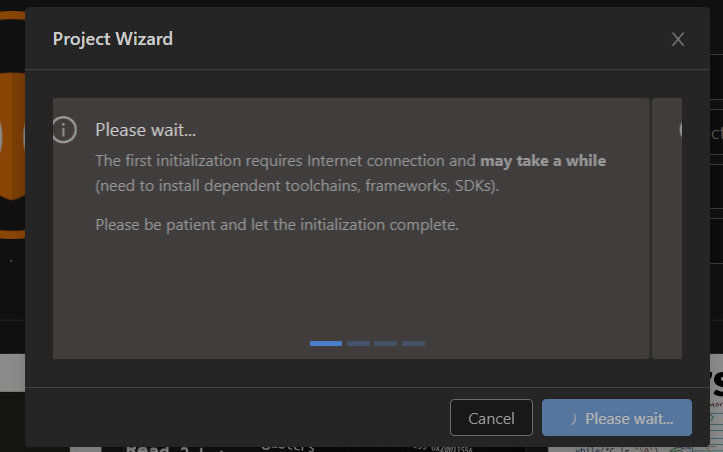The image size is (723, 452).
Task: Click the bold "may take a while" text
Action: click(543, 160)
